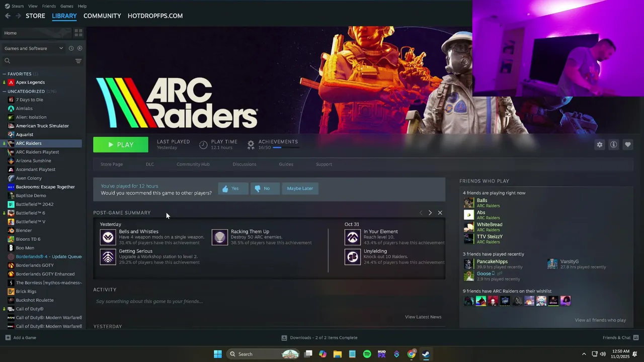Select Apex Legends in the library
This screenshot has width=644, height=362.
[x=42, y=82]
